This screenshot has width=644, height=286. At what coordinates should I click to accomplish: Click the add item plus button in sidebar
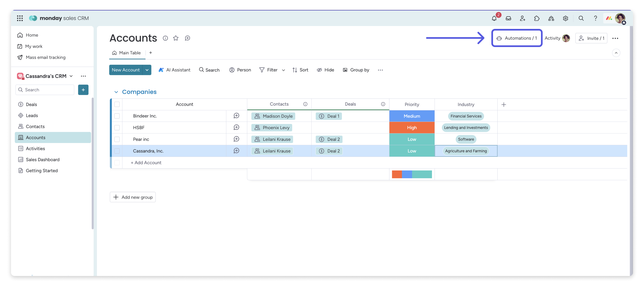[83, 90]
